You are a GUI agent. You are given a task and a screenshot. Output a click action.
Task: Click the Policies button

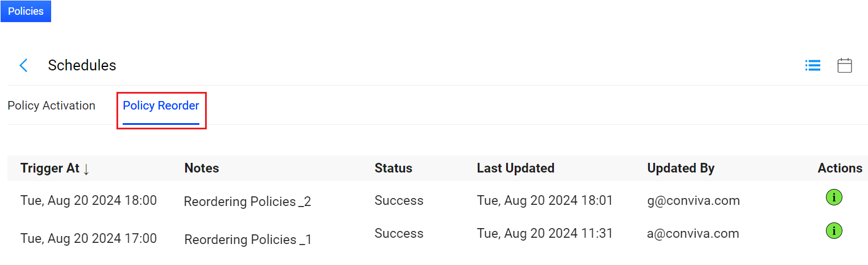tap(26, 11)
